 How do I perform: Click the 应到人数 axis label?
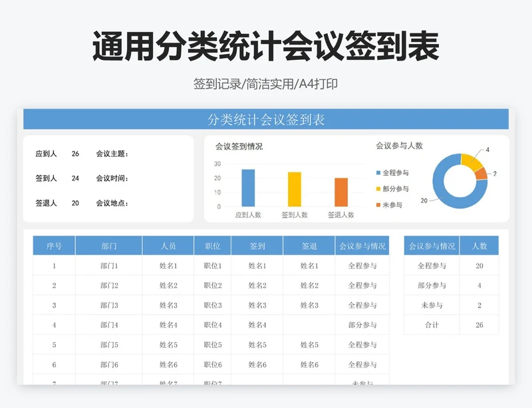tap(248, 215)
